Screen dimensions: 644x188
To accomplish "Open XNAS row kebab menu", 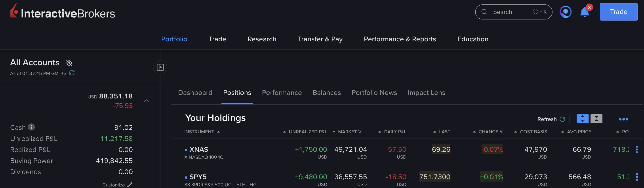I will click(636, 150).
